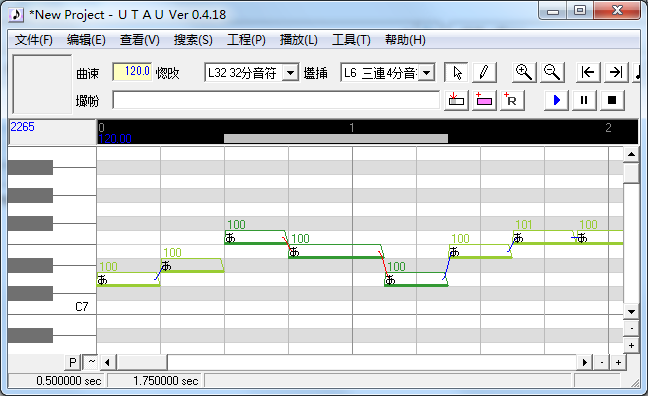Click the horizontal zoom minus button
Viewport: 648px width, 396px height.
pyautogui.click(x=602, y=363)
